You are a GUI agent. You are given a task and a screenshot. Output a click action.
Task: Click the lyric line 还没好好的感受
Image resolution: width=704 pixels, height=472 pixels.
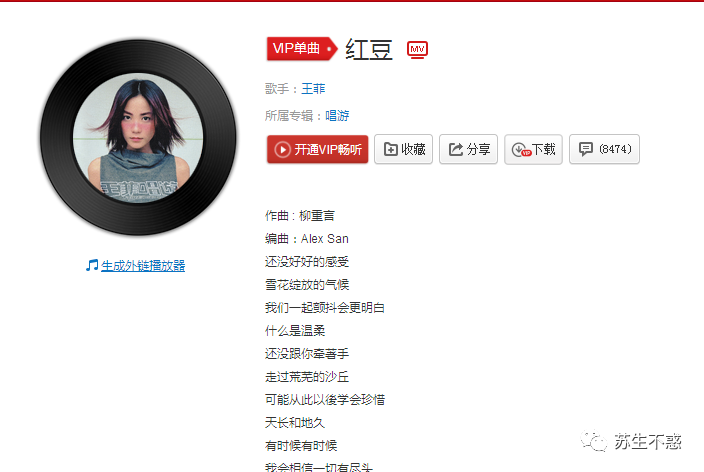(307, 261)
